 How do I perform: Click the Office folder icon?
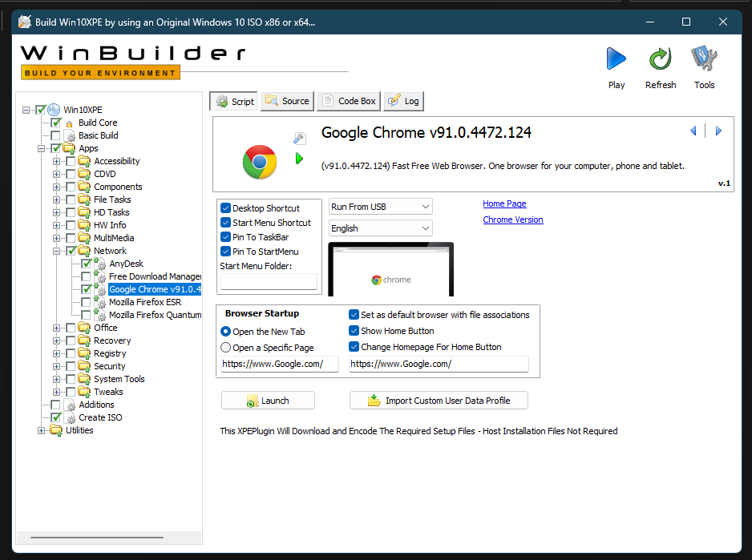point(84,328)
